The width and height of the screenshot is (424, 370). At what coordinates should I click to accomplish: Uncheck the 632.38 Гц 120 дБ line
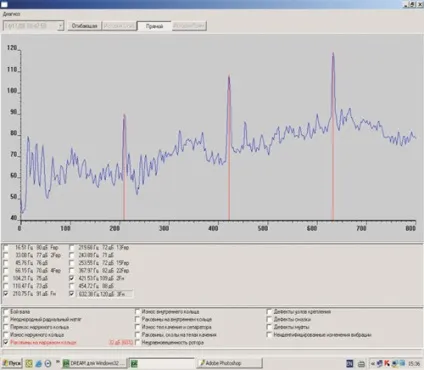tap(72, 294)
